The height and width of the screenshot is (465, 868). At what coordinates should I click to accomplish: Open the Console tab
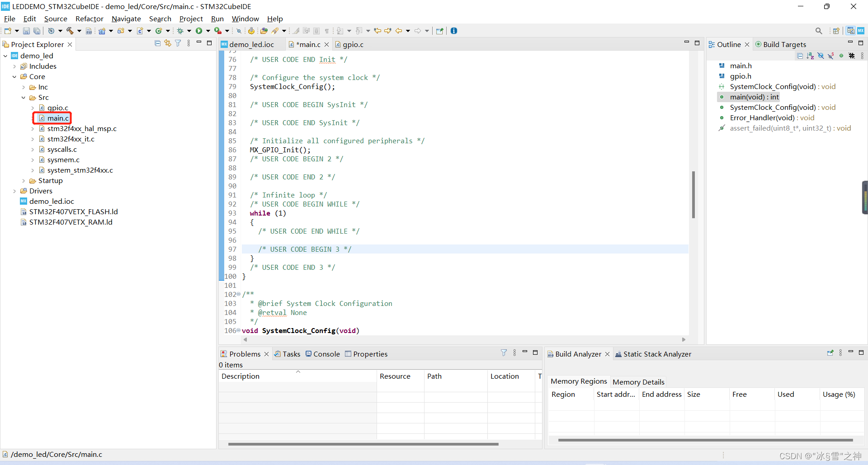click(322, 354)
